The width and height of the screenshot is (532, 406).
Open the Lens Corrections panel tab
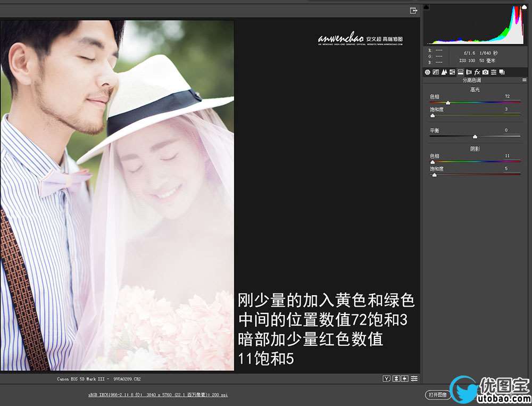[x=469, y=72]
